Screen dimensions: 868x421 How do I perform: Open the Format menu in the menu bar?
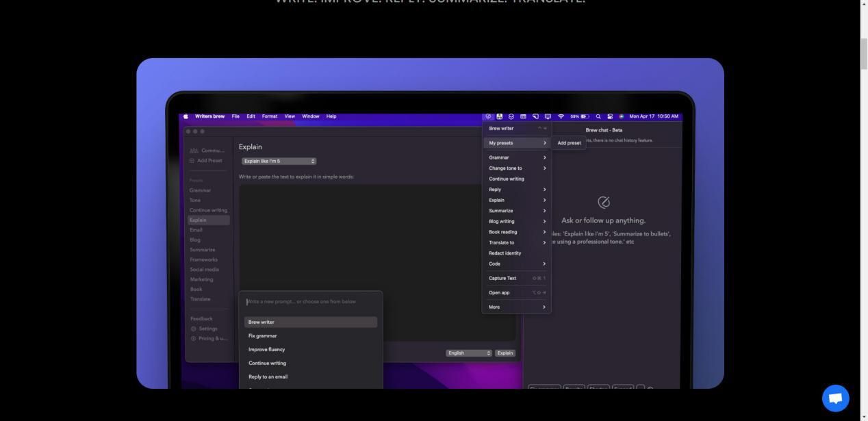pyautogui.click(x=270, y=116)
